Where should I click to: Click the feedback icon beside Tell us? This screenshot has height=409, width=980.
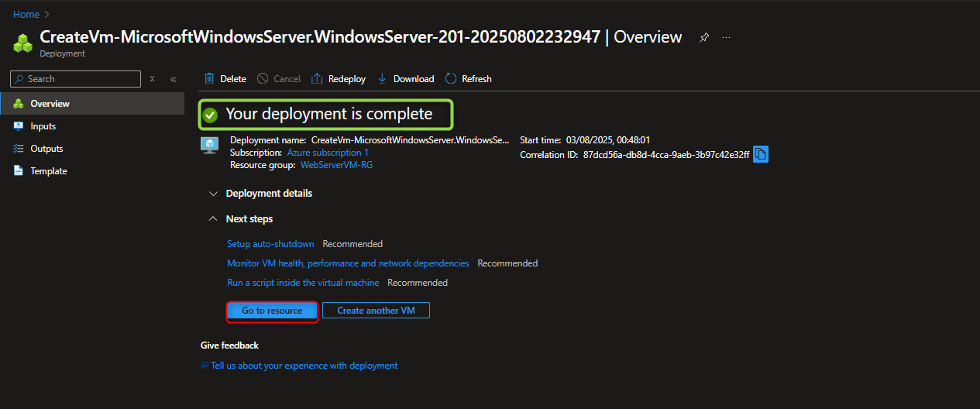(205, 366)
